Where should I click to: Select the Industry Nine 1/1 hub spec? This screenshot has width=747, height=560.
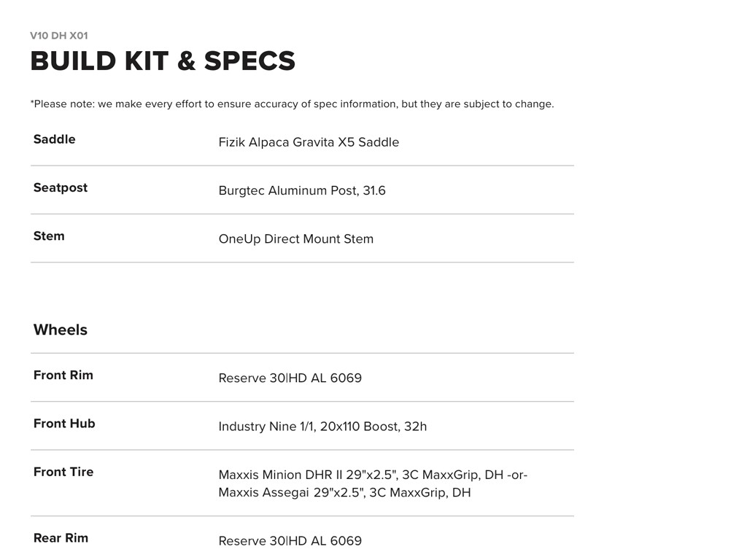coord(322,427)
